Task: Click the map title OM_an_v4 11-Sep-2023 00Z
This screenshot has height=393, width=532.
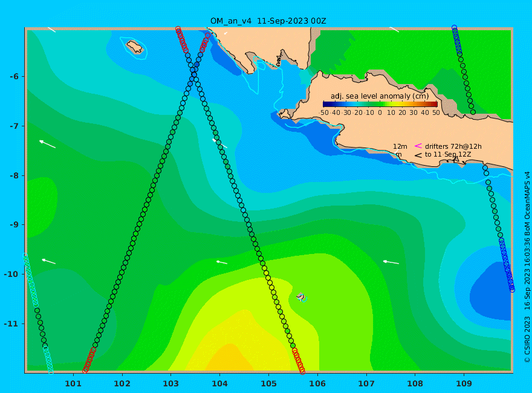Action: pyautogui.click(x=268, y=21)
